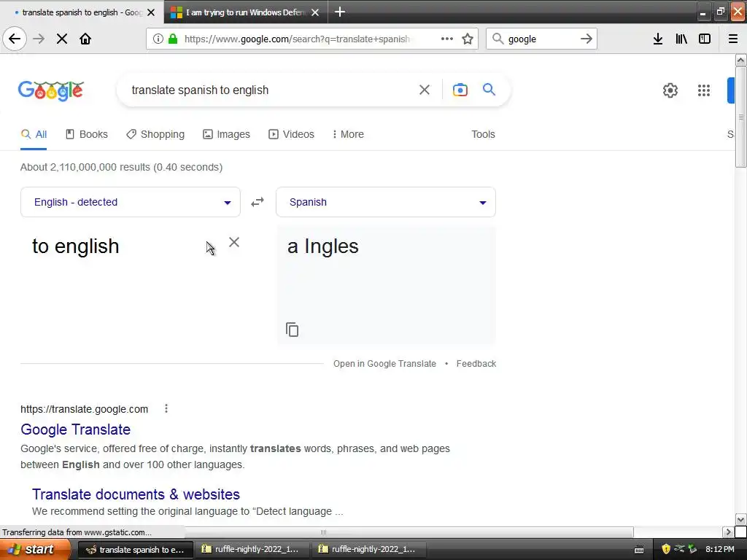Open the 'Google Translate' result title
Screen dimensions: 747x560
pos(75,429)
